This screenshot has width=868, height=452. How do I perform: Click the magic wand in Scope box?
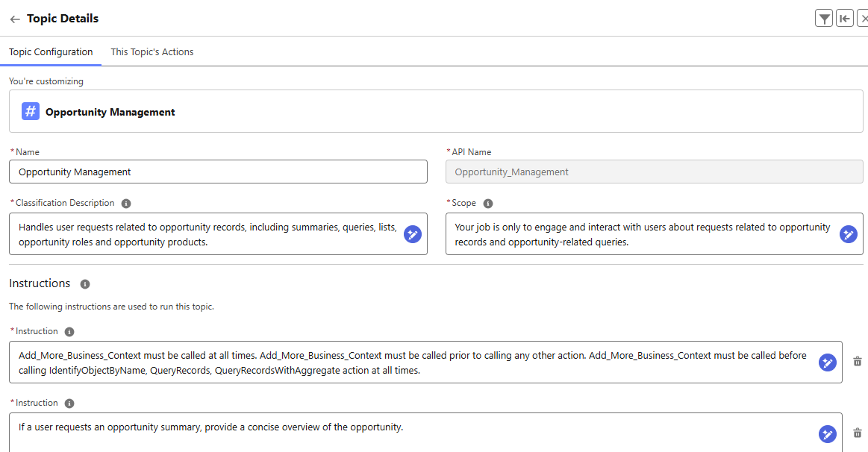[849, 234]
